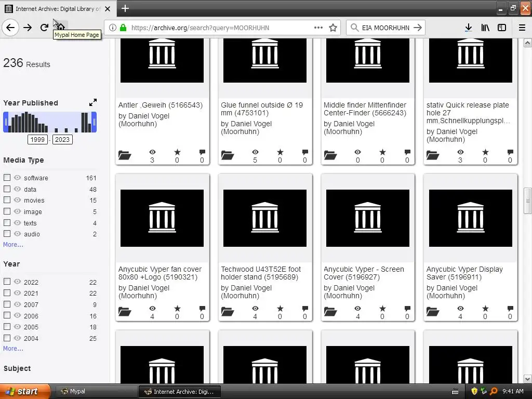The height and width of the screenshot is (399, 532).
Task: Open the hamburger application menu
Action: [522, 28]
